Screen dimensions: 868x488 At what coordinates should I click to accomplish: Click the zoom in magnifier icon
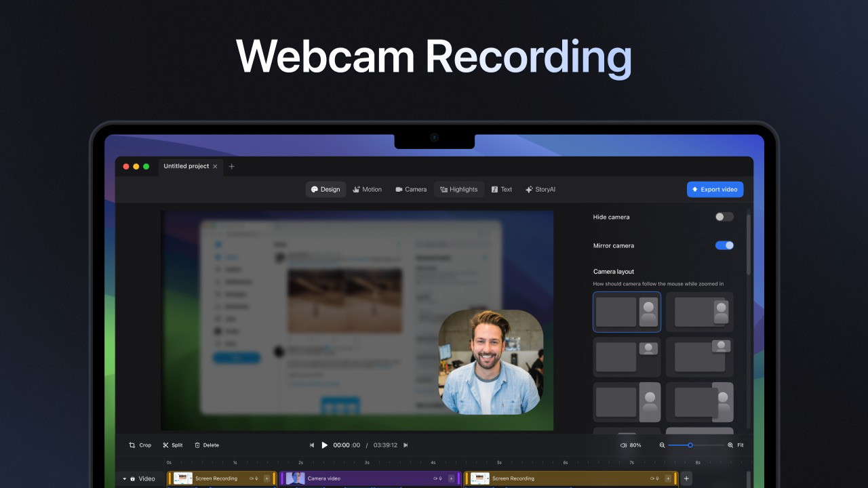[x=730, y=445]
